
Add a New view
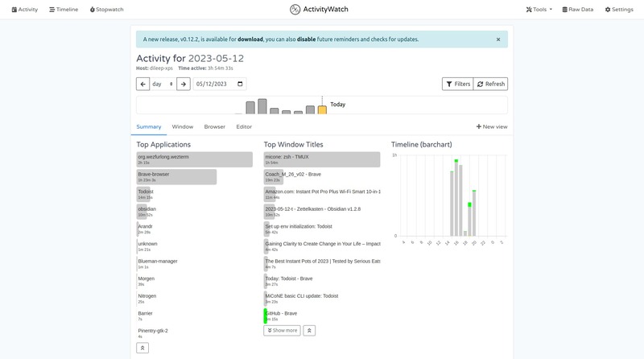pyautogui.click(x=492, y=127)
